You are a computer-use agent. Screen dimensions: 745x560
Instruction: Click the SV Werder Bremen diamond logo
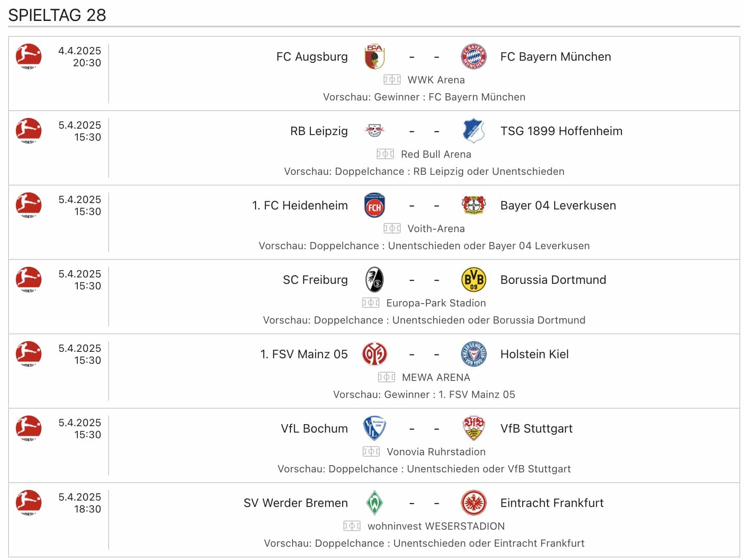[375, 503]
